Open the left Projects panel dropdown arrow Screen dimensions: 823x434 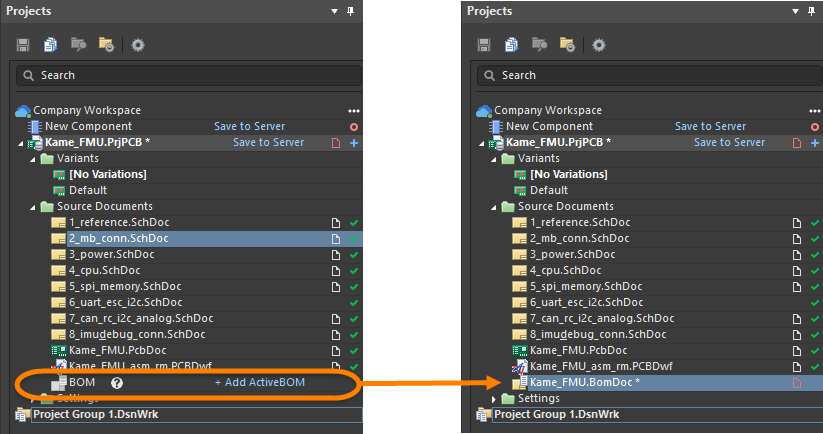coord(334,12)
